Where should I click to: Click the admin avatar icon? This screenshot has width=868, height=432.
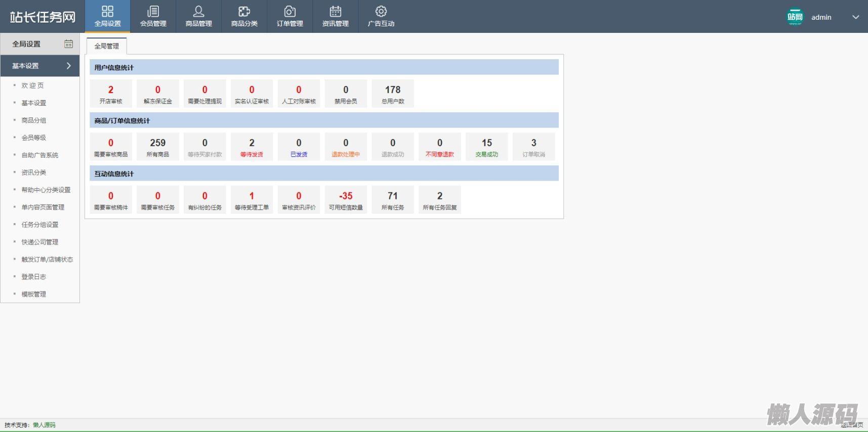(x=795, y=17)
